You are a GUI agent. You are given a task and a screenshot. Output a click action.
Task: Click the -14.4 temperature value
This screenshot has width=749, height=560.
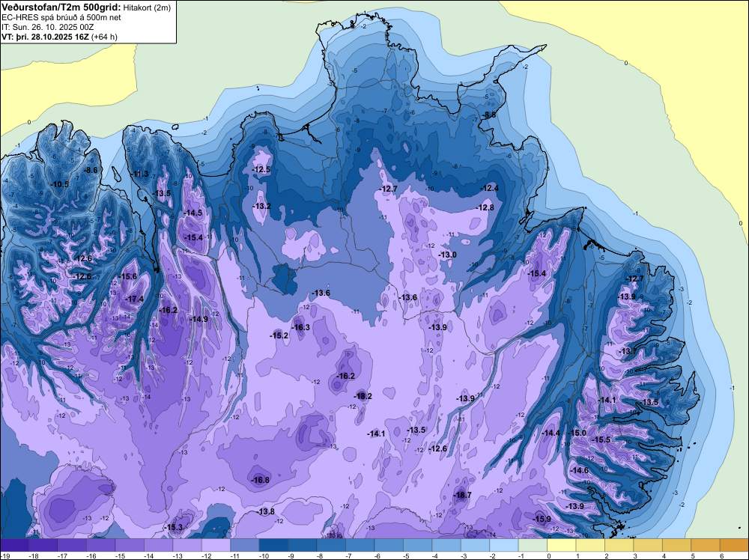551,433
